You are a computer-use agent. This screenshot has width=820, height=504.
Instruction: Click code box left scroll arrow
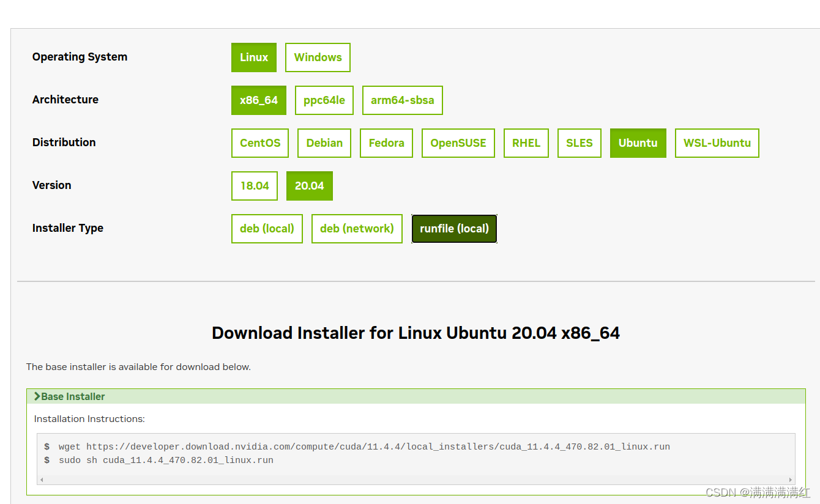pos(42,480)
